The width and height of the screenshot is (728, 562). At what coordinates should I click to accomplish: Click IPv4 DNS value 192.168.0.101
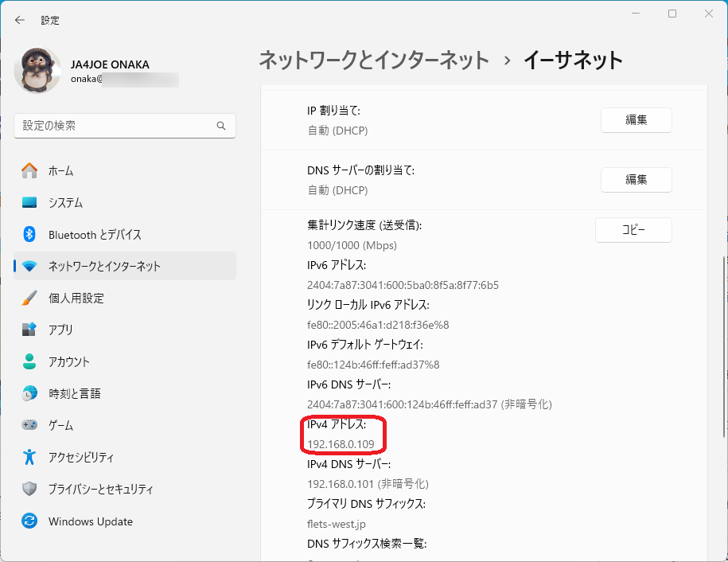341,484
